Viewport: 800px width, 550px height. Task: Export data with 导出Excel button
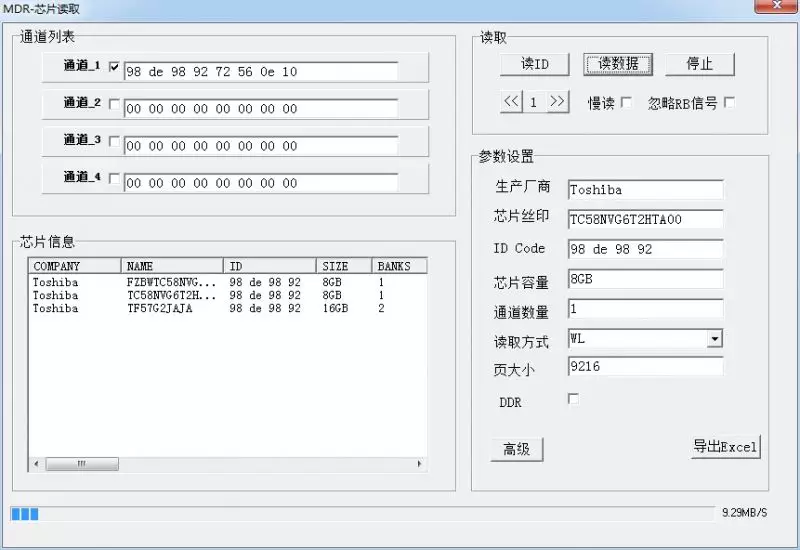(725, 446)
